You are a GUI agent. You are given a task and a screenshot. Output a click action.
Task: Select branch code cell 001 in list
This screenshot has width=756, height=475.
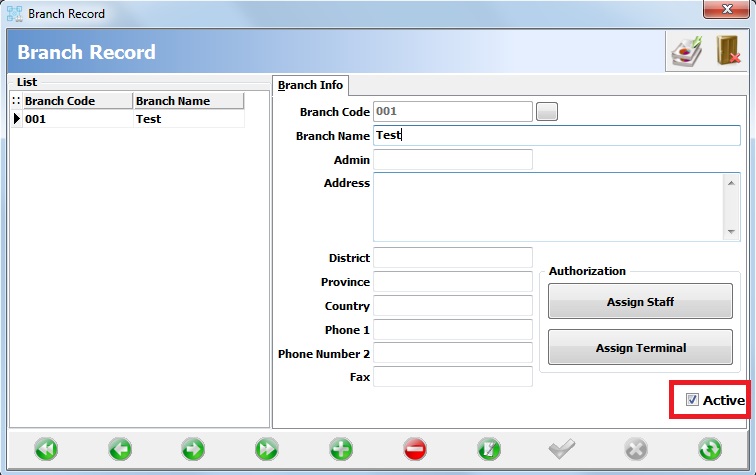pyautogui.click(x=77, y=119)
